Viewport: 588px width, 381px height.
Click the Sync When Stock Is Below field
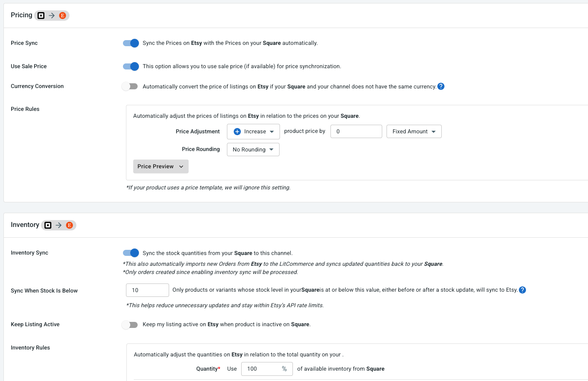tap(148, 290)
